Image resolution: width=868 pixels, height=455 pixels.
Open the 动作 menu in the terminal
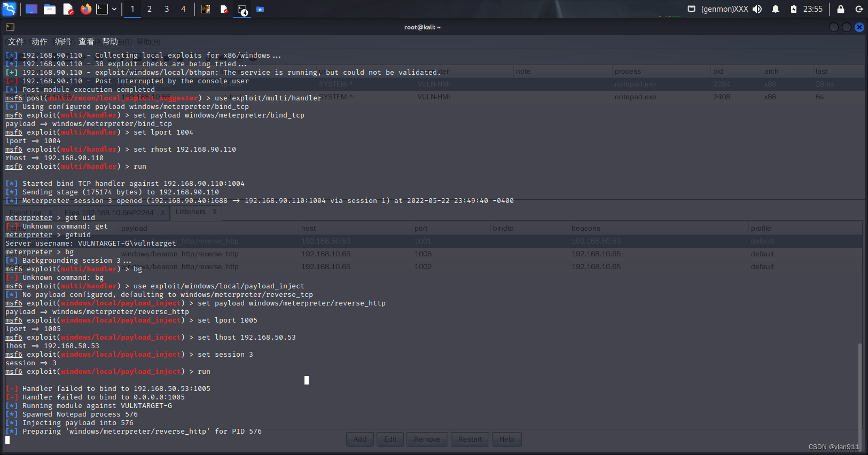click(40, 42)
